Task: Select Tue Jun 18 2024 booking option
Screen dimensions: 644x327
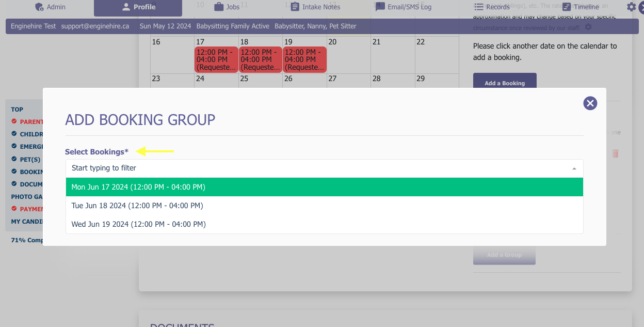Action: pos(137,205)
